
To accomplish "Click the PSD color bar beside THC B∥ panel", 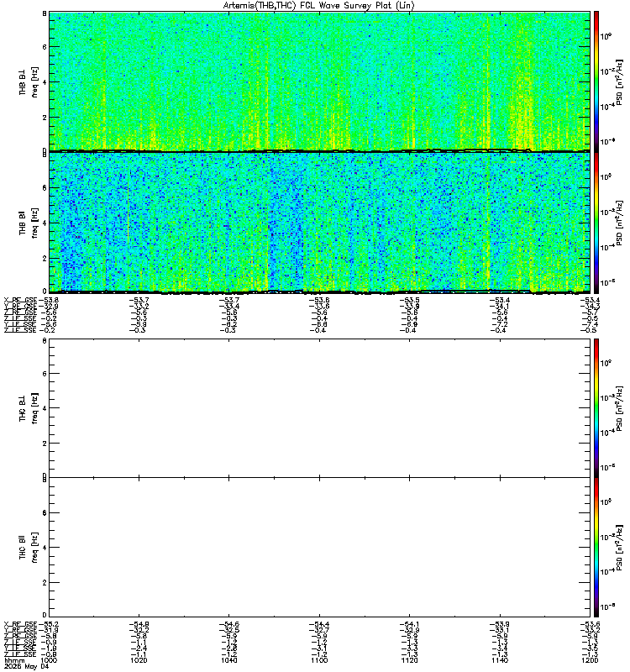I will pyautogui.click(x=596, y=548).
